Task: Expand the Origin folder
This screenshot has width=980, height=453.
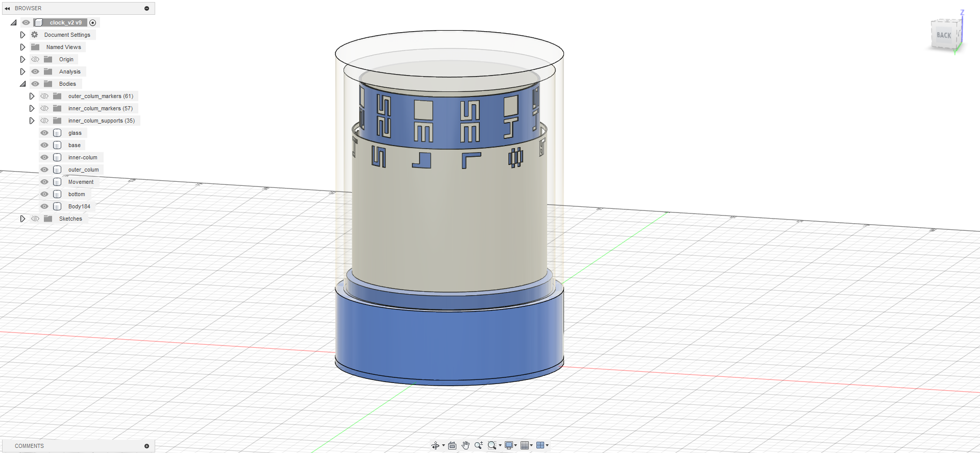Action: (22, 59)
